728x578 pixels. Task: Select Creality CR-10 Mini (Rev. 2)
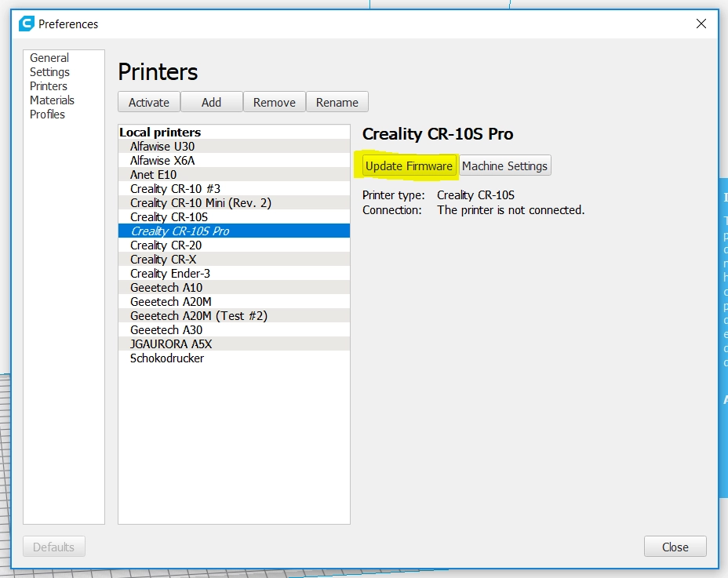(234, 203)
